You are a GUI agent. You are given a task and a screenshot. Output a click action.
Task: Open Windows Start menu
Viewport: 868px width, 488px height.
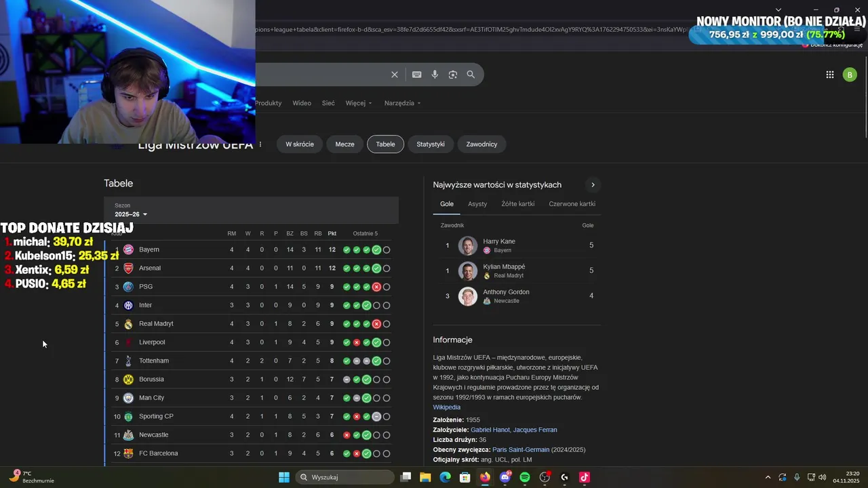point(284,477)
